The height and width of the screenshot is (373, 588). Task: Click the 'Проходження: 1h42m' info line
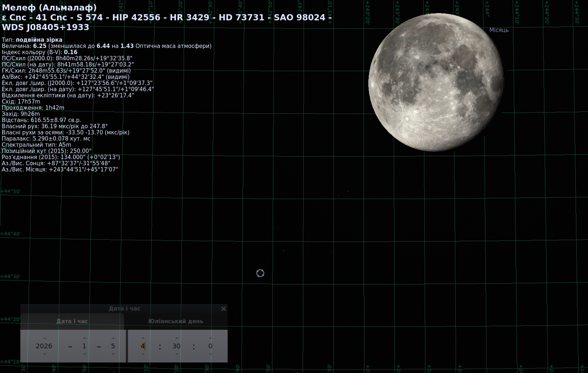pyautogui.click(x=33, y=108)
